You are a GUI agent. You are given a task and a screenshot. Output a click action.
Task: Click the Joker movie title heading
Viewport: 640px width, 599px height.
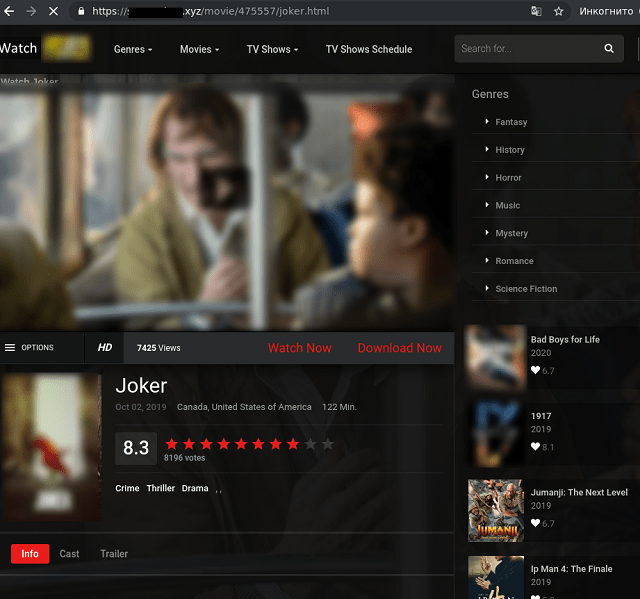141,386
